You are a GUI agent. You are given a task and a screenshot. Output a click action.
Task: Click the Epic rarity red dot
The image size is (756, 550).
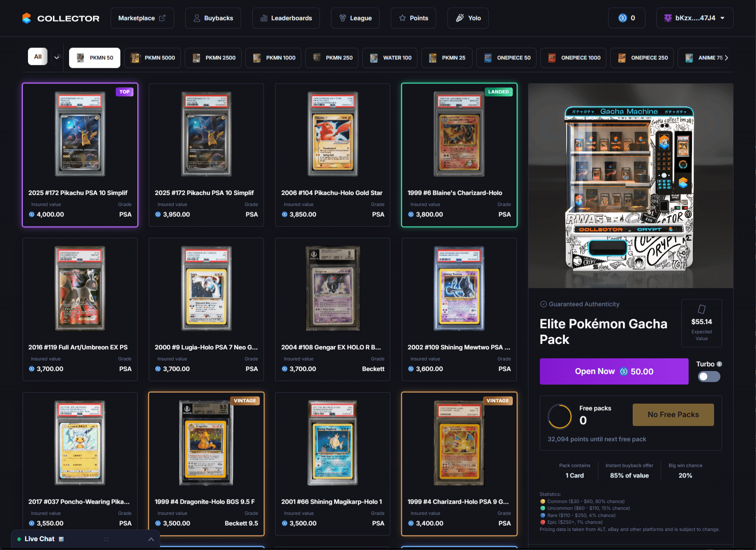tap(543, 522)
